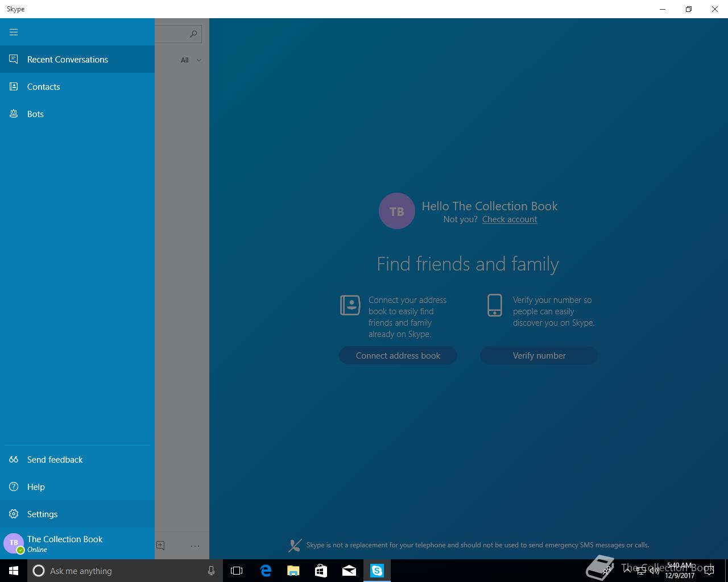Collapse the hamburger navigation menu
Screen dimensions: 728x582
point(14,32)
